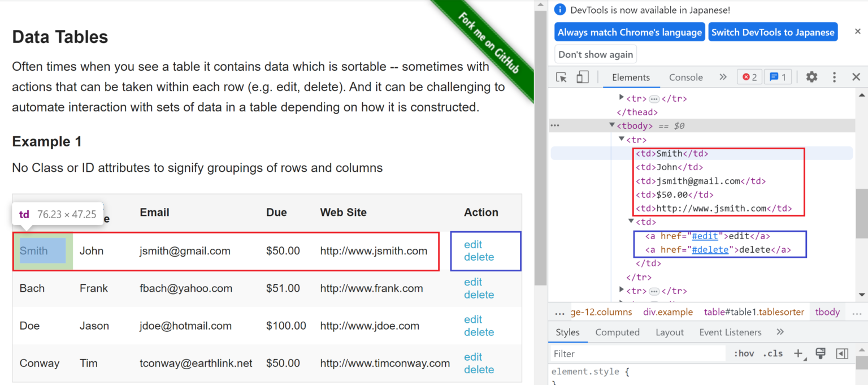
Task: Toggle the :hov element state panel
Action: point(744,353)
